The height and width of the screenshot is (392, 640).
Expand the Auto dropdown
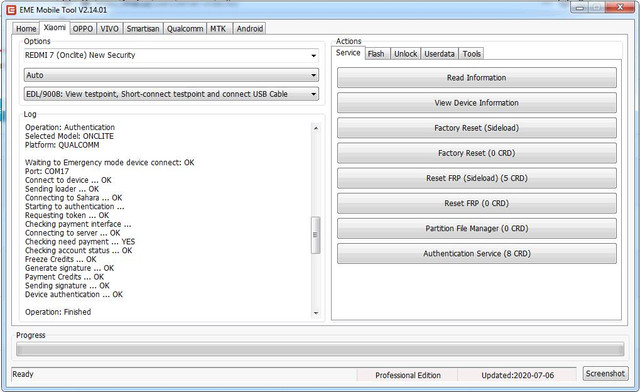[x=313, y=75]
